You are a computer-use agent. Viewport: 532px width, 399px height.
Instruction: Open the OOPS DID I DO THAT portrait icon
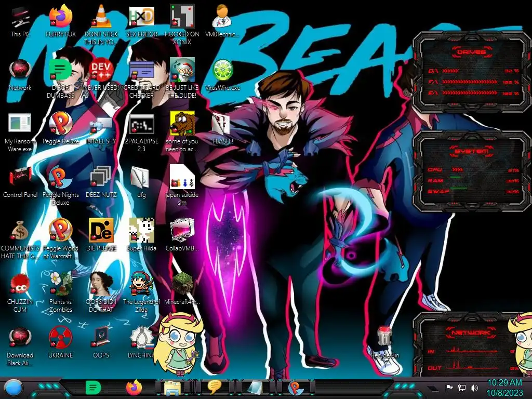pos(101,292)
